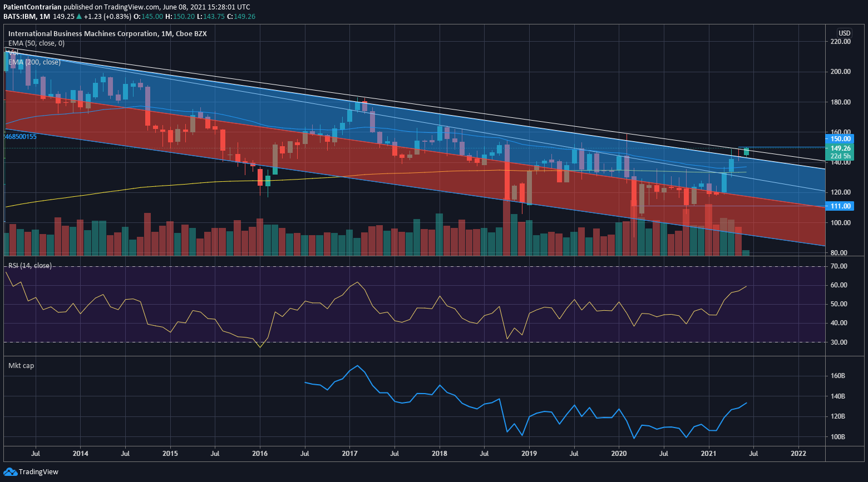Click 120B on the Mkt cap axis

[838, 416]
